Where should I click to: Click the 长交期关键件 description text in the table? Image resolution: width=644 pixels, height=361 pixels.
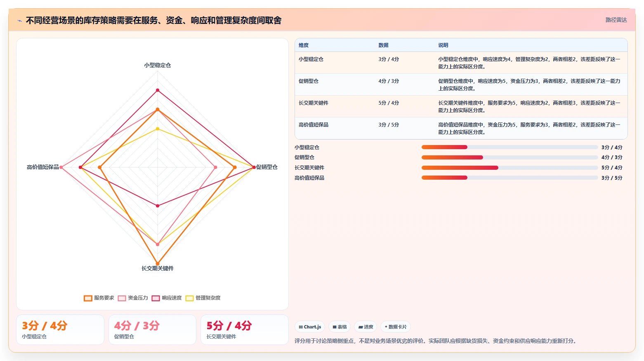pos(529,107)
